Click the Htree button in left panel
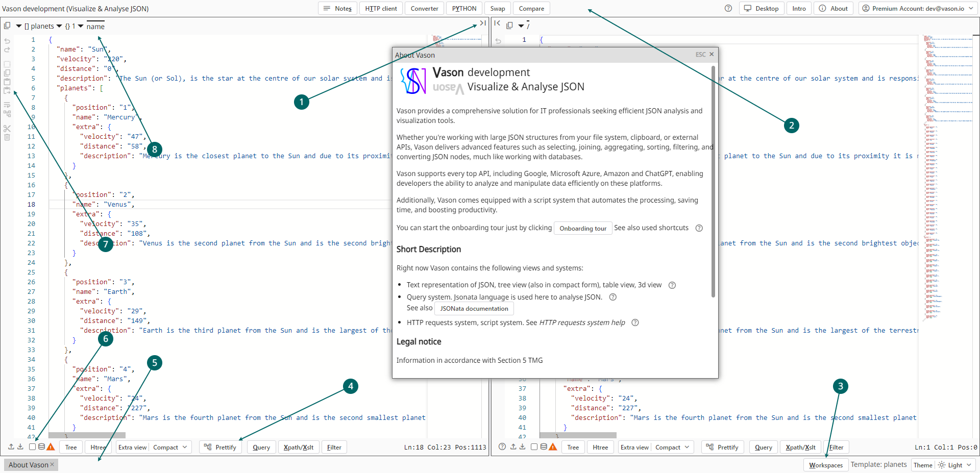 [x=98, y=447]
